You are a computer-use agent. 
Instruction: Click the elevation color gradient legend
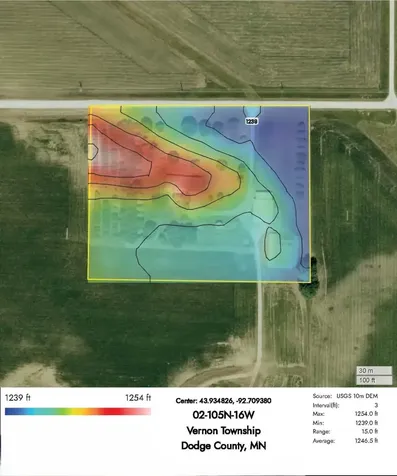coord(78,412)
